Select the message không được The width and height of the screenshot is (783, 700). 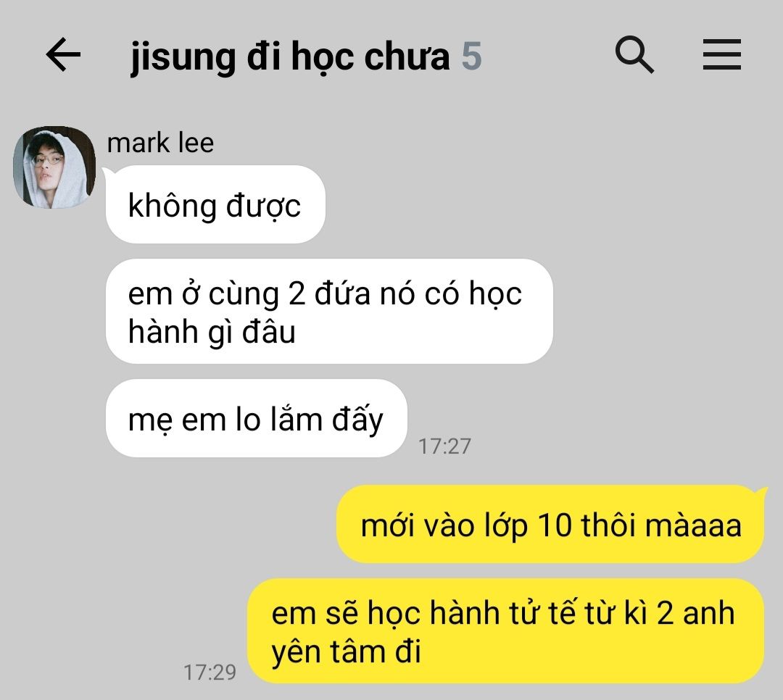[215, 204]
